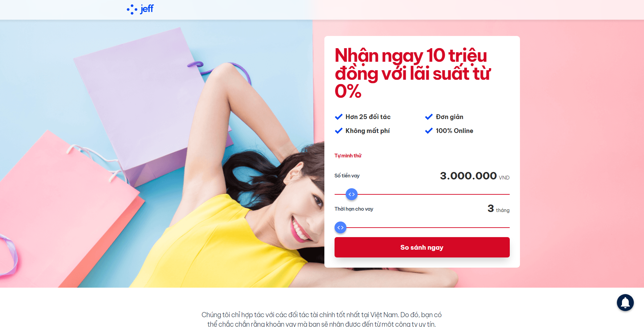Viewport: 644px width, 327px height.
Task: Click the Số tiền vay label
Action: click(x=347, y=176)
